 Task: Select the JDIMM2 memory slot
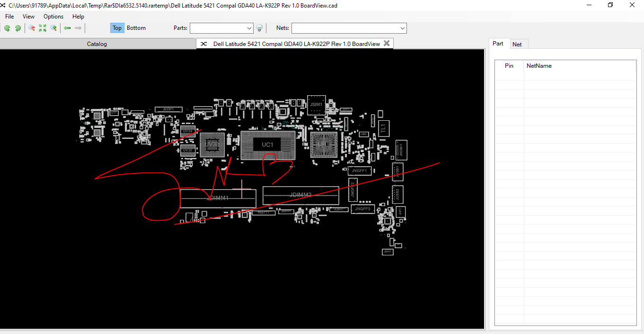[x=301, y=195]
